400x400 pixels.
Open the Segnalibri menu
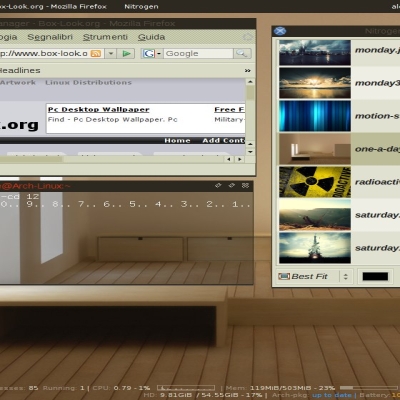pyautogui.click(x=50, y=37)
